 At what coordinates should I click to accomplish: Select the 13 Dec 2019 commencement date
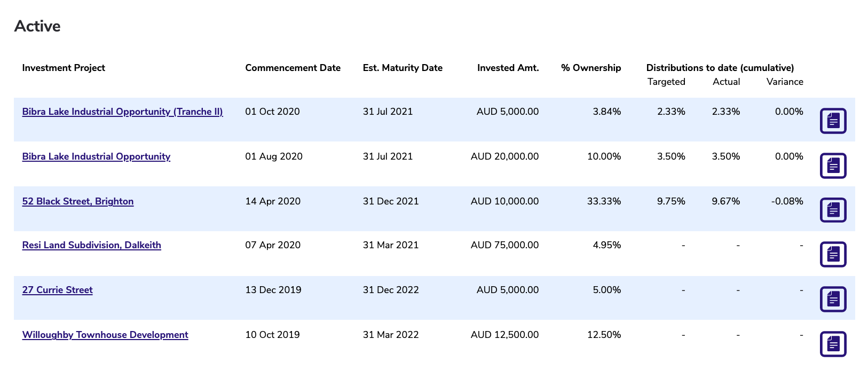(x=273, y=290)
